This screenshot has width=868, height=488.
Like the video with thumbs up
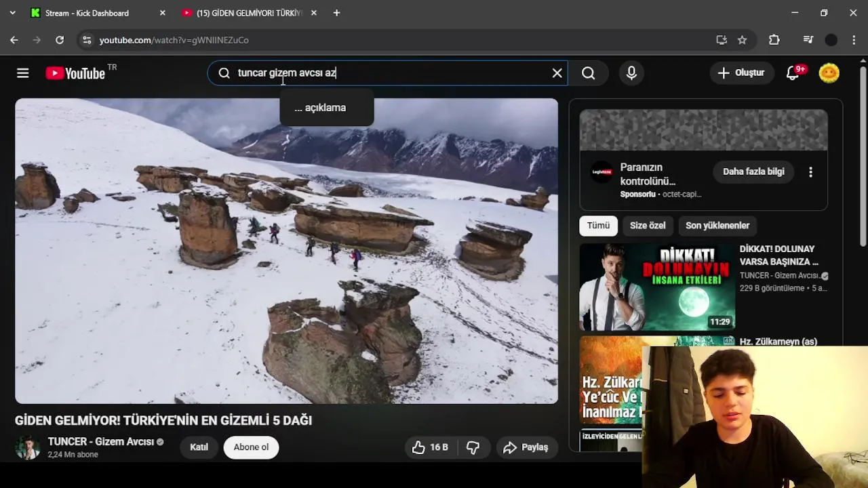click(430, 447)
